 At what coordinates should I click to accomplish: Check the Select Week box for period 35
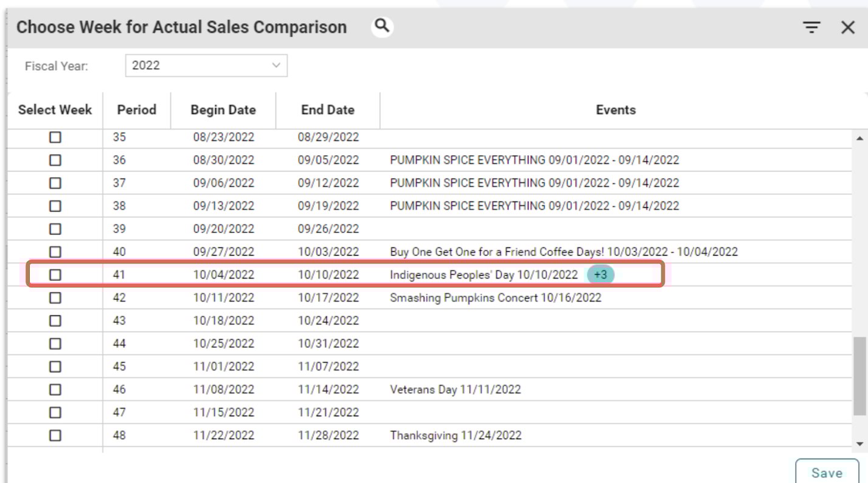click(55, 137)
